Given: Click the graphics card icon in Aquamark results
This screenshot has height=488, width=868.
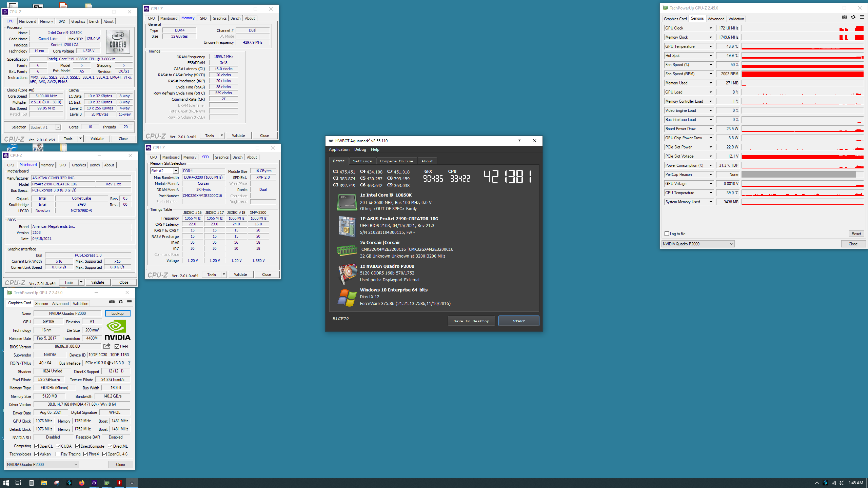Looking at the screenshot, I should pyautogui.click(x=347, y=274).
